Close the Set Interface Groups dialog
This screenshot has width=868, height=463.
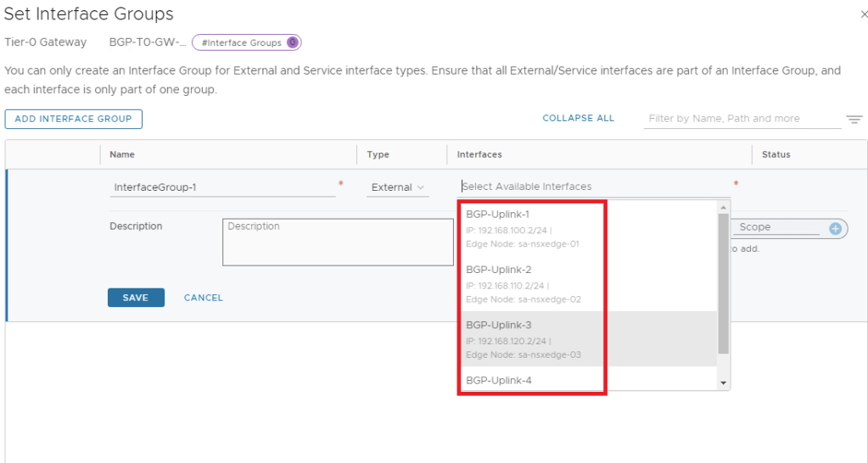pos(863,14)
